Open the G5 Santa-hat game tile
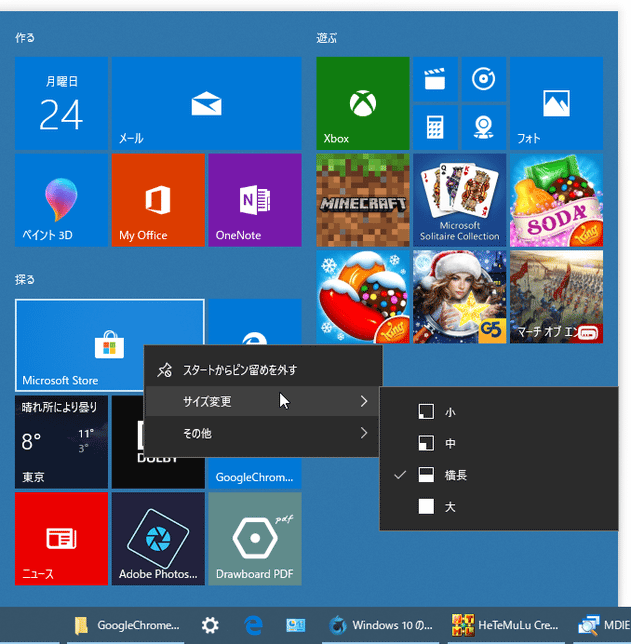 click(459, 297)
